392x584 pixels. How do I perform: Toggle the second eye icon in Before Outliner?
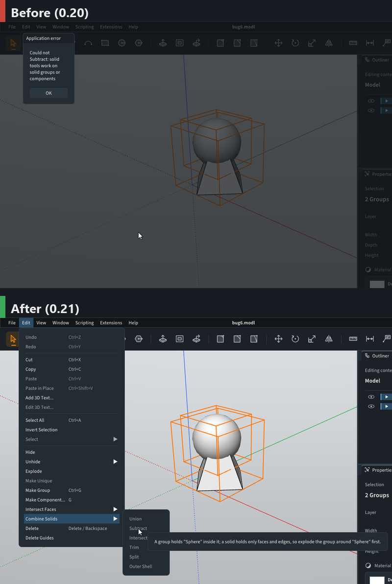tap(371, 110)
